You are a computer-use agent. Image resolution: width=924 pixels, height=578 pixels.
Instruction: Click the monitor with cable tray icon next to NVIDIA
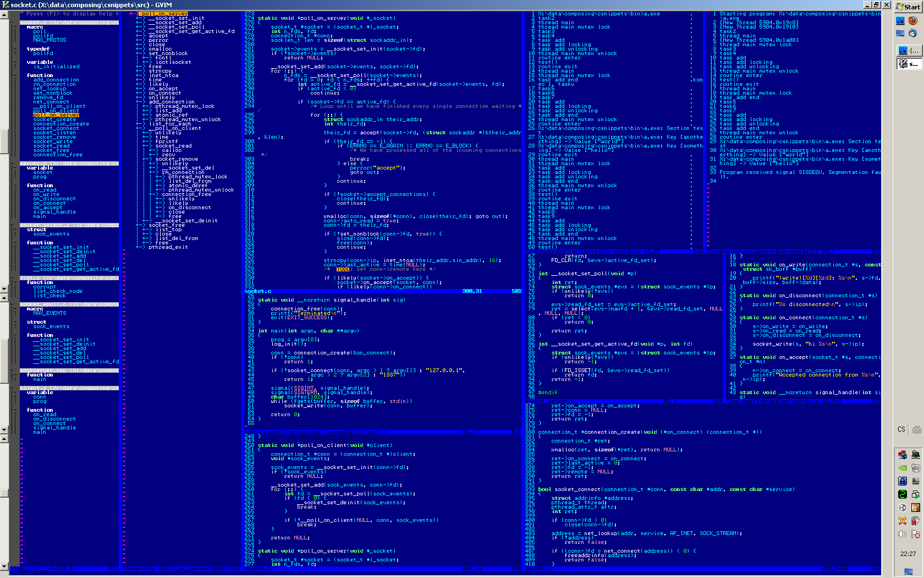pyautogui.click(x=916, y=468)
